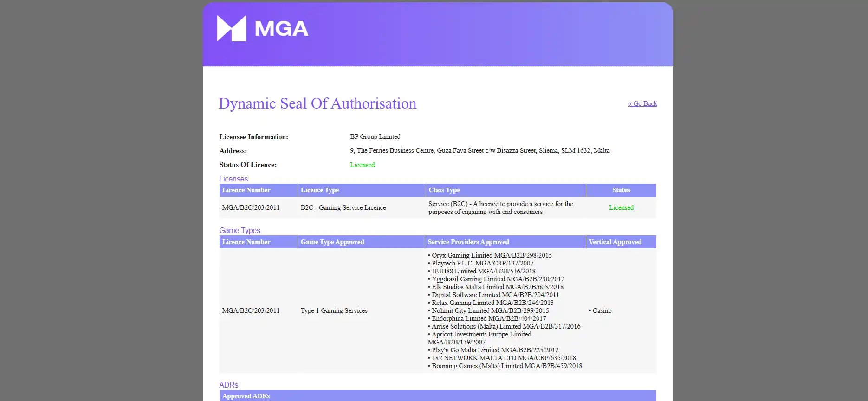
Task: Click the Nolimit City Limited provider entry
Action: (488, 310)
